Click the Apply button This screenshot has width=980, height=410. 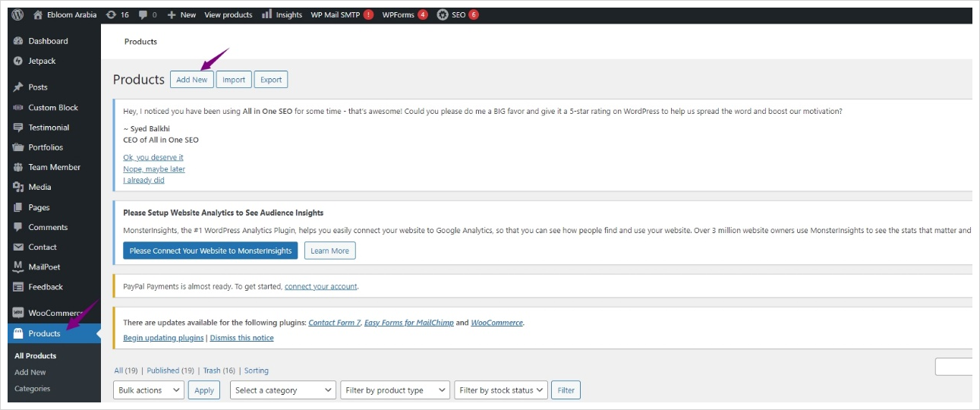point(204,390)
